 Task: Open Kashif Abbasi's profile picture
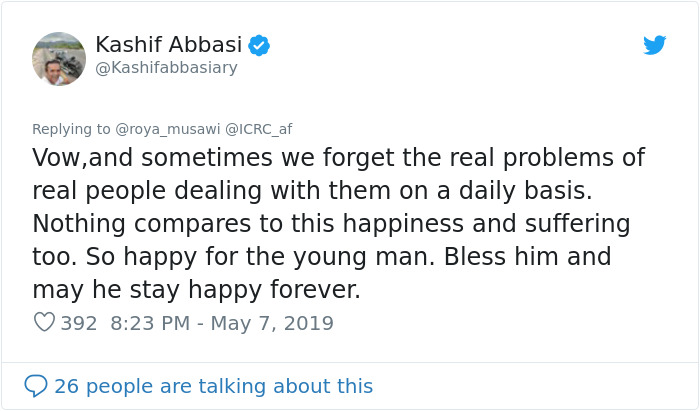pos(59,59)
